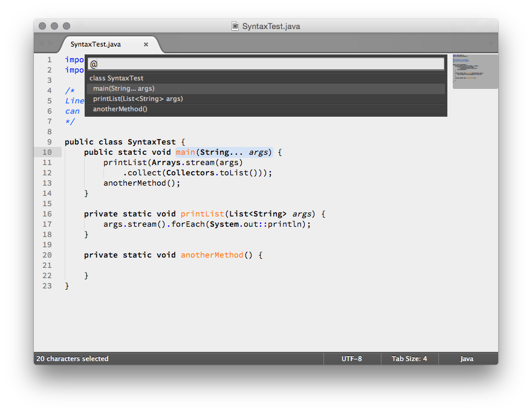This screenshot has width=532, height=413.
Task: Focus the Goto Symbol input field
Action: 266,64
